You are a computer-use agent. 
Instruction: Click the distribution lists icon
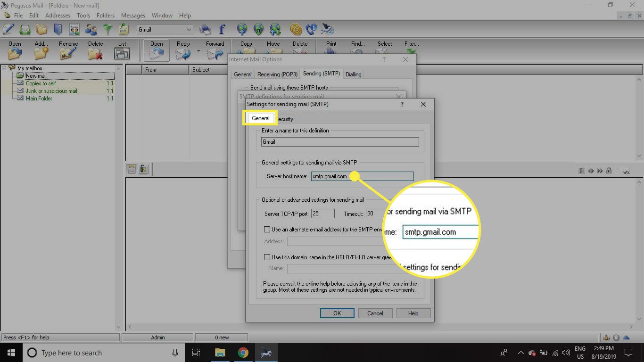(74, 29)
